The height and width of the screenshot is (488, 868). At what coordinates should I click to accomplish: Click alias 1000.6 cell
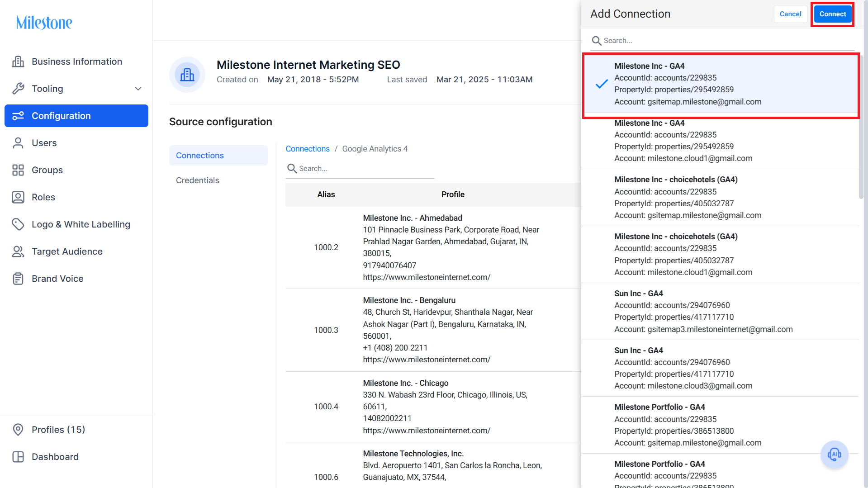(x=326, y=477)
